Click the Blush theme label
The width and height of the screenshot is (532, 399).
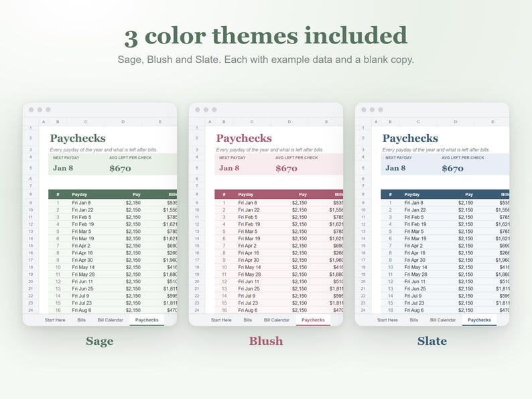(x=266, y=341)
